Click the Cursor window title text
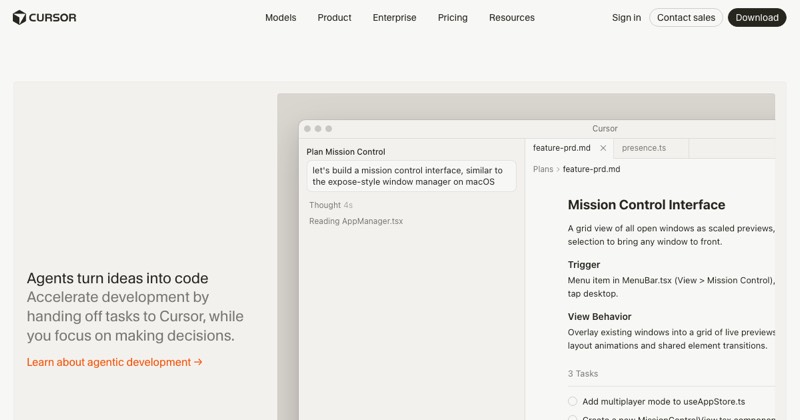 [605, 129]
